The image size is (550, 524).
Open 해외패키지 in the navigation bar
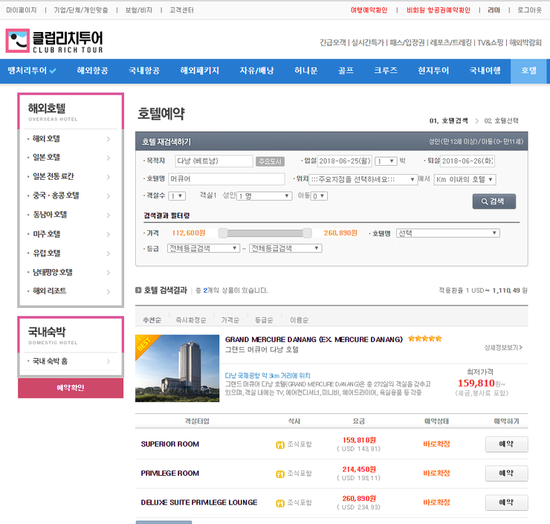point(200,70)
